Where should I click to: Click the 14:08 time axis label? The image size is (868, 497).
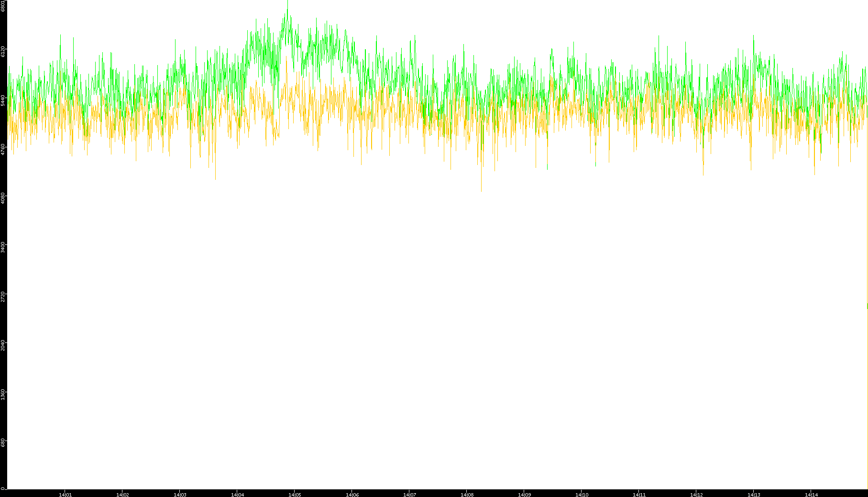[467, 494]
